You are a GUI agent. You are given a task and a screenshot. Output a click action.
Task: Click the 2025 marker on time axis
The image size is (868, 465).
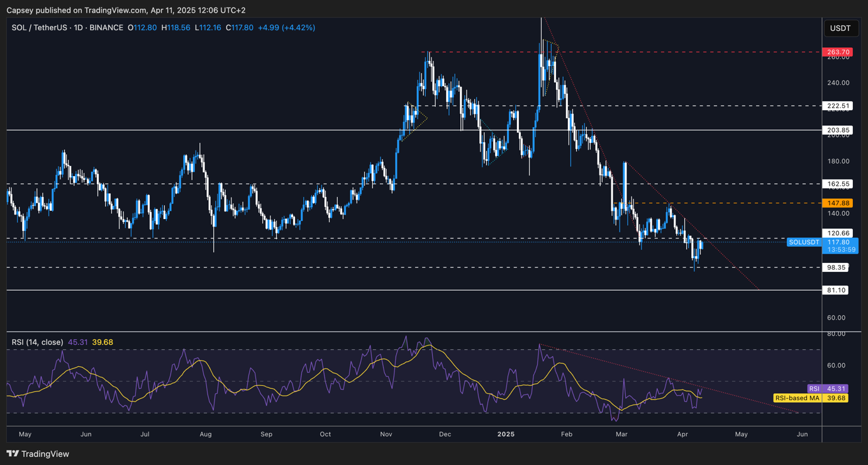click(x=506, y=434)
